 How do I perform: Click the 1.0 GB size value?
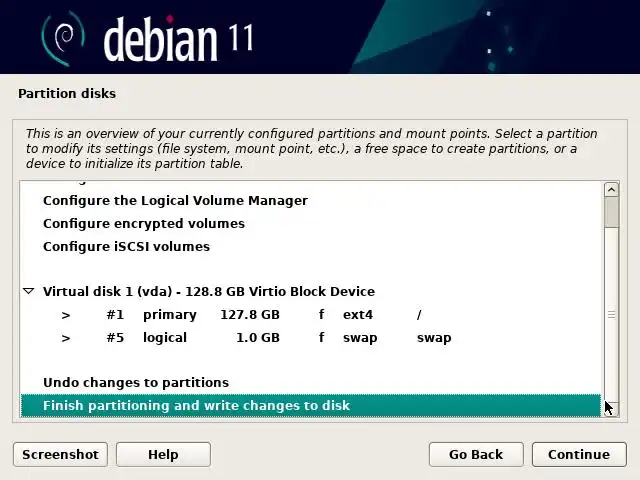(258, 338)
